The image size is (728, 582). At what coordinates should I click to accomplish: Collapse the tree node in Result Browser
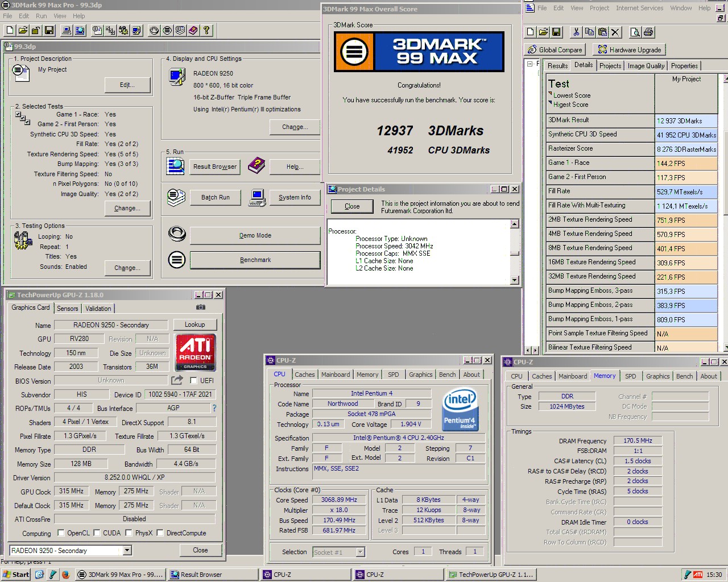[530, 64]
